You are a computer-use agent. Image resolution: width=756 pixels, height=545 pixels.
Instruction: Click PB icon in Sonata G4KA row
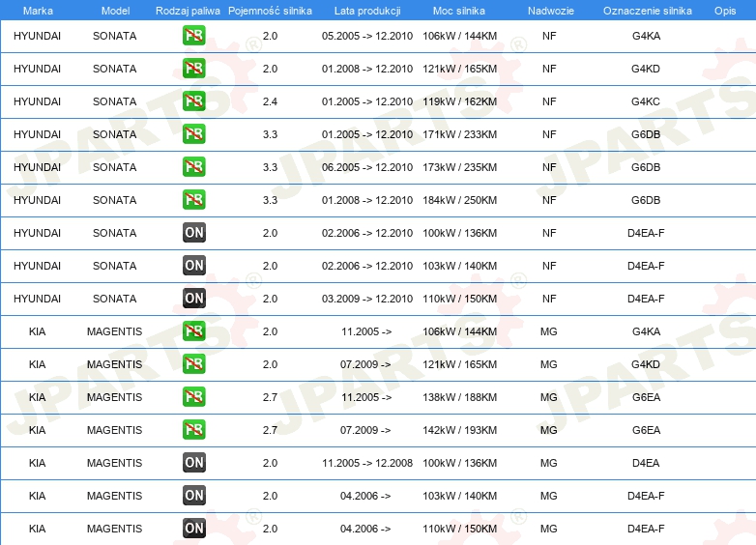[193, 36]
